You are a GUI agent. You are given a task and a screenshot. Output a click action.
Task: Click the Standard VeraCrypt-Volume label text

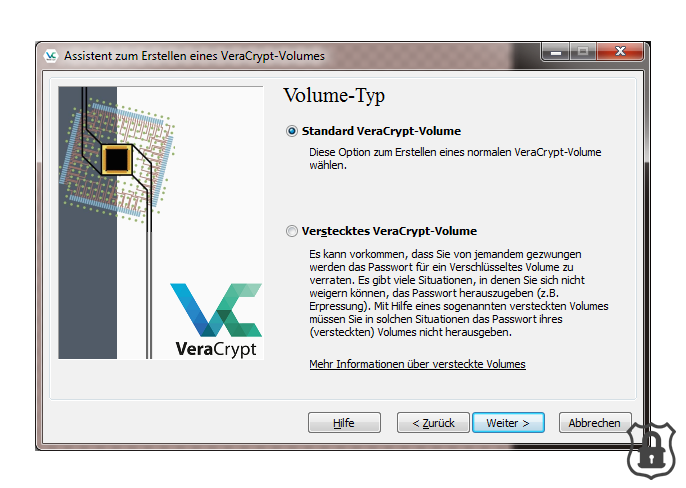pyautogui.click(x=381, y=131)
